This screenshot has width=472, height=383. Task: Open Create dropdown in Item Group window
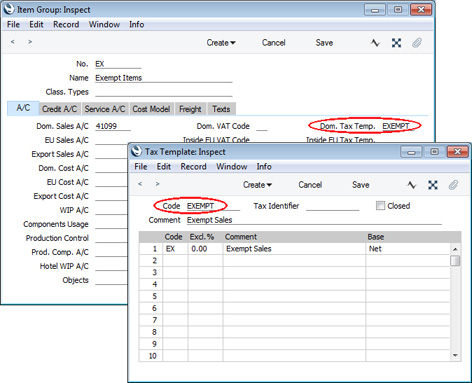click(221, 43)
